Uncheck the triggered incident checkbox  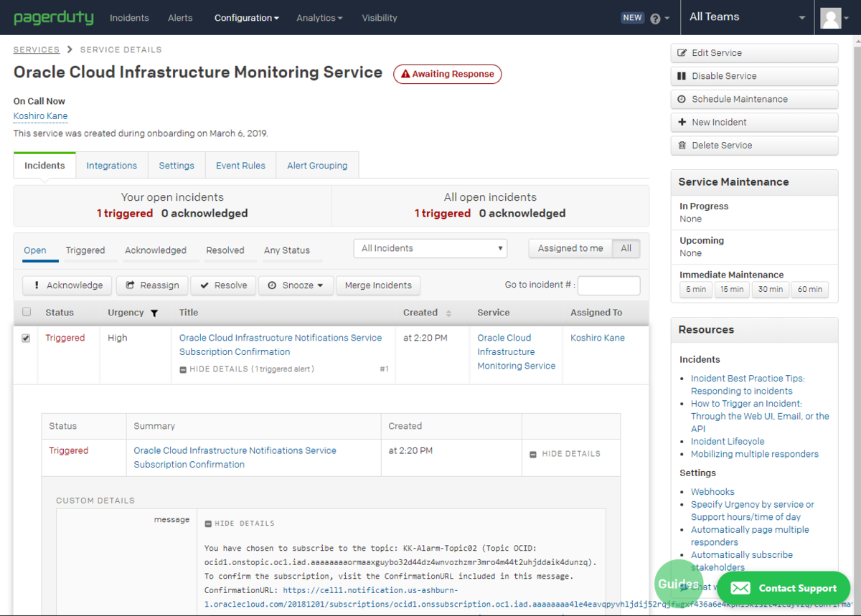tap(27, 338)
